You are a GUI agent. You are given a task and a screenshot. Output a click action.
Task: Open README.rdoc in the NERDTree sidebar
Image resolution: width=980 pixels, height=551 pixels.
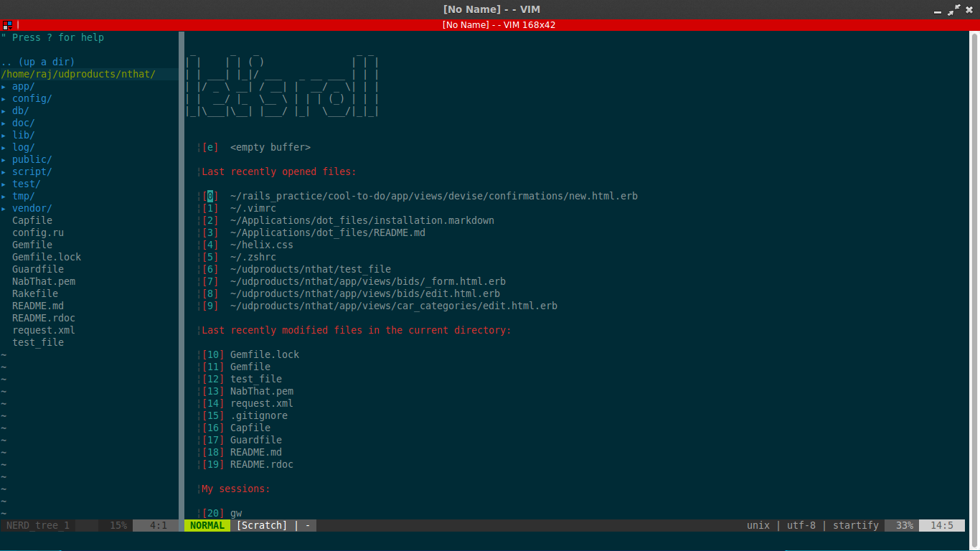[44, 319]
